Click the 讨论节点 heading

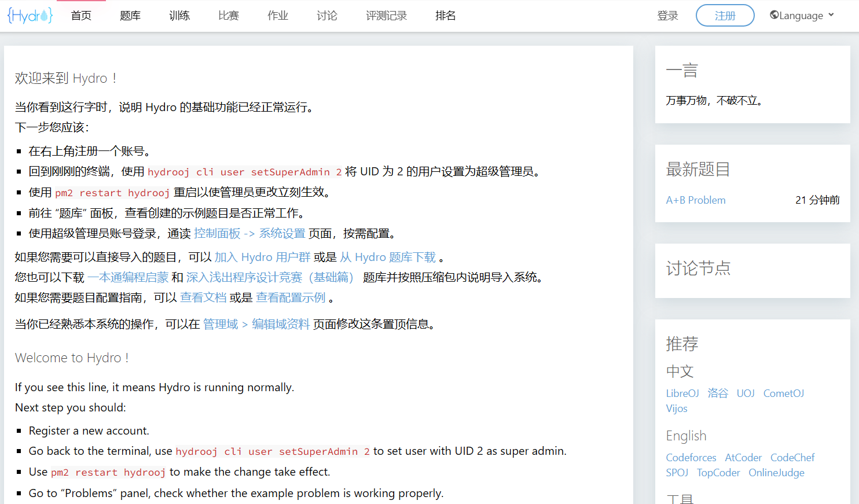698,268
